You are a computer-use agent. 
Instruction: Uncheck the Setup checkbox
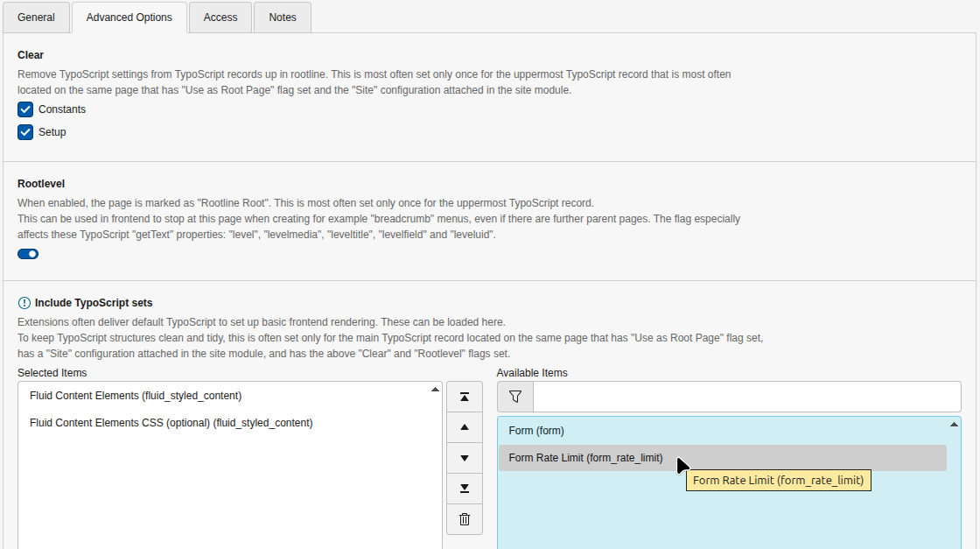click(x=25, y=132)
